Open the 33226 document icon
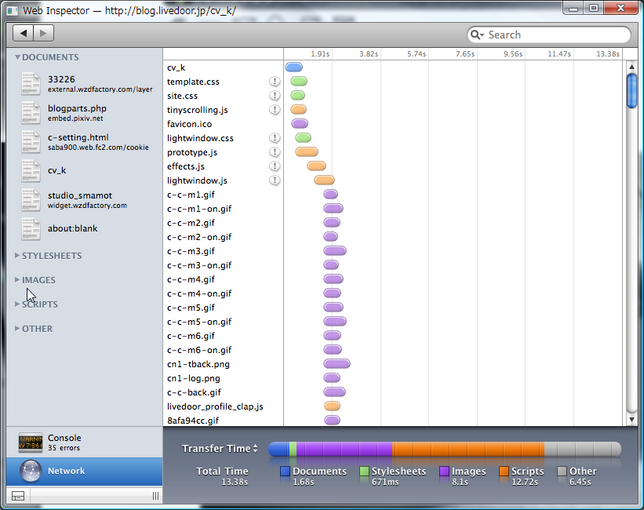Viewport: 644px width, 510px height. [31, 84]
